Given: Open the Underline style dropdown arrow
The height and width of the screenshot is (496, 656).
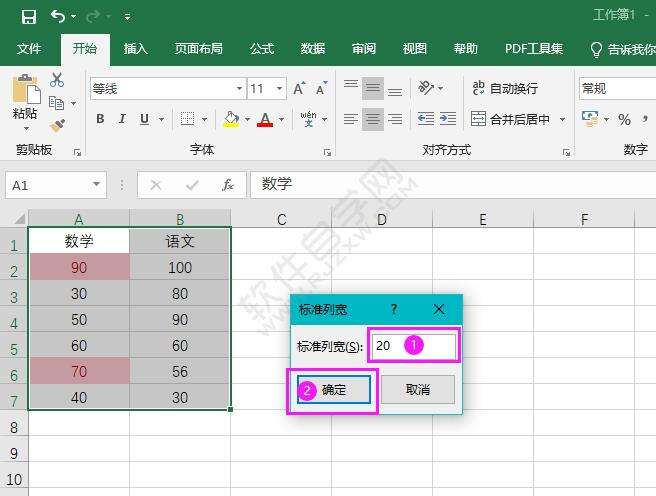Looking at the screenshot, I should pos(161,120).
